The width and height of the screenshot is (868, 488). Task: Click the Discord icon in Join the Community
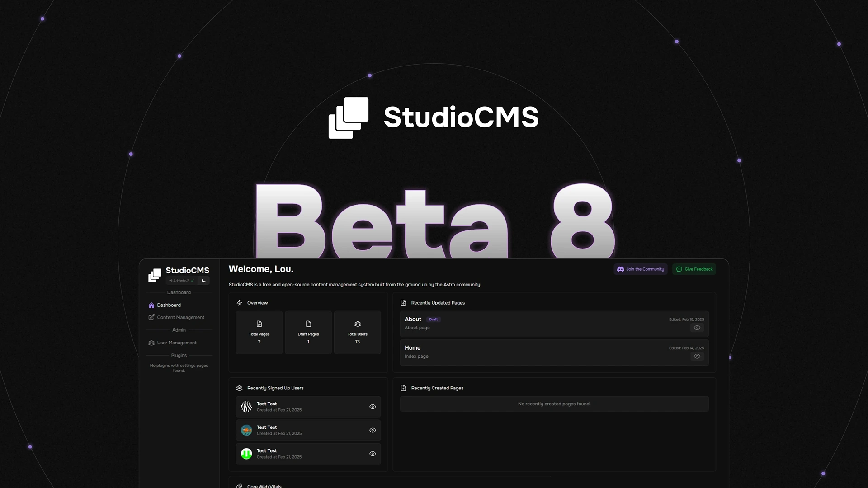pos(620,269)
